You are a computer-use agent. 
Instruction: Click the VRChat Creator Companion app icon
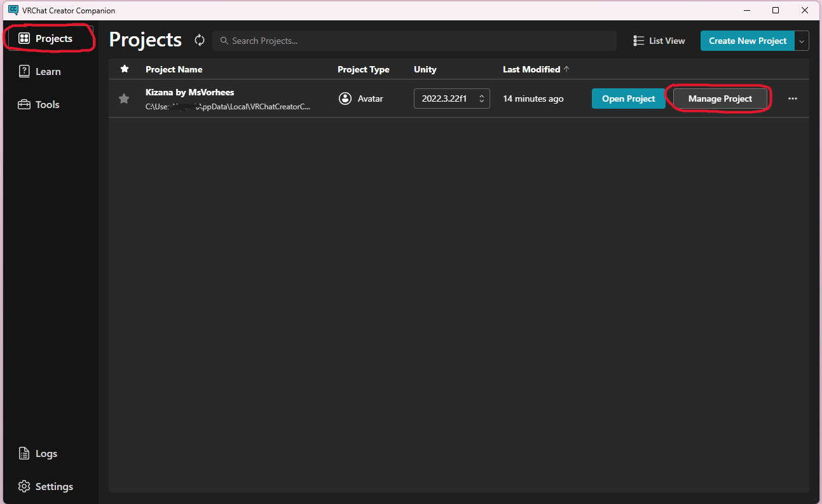[x=13, y=10]
